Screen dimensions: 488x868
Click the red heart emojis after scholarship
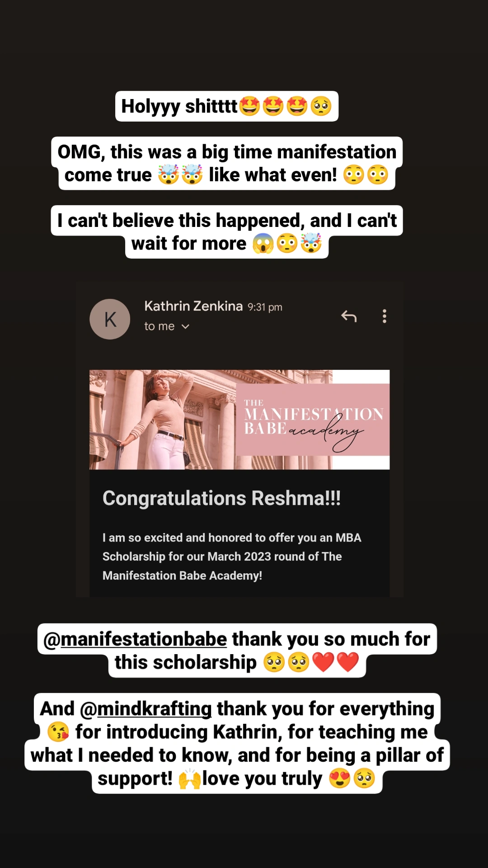click(x=335, y=662)
